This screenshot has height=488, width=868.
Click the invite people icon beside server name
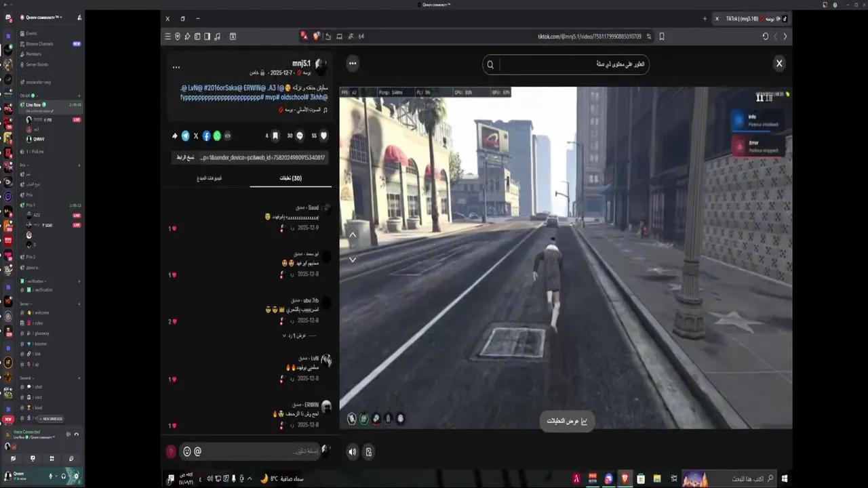[79, 17]
